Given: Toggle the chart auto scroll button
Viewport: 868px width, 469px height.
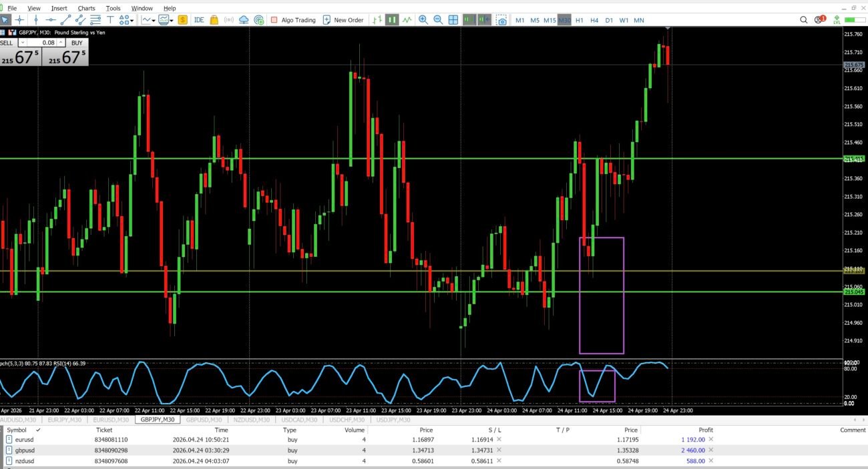Looking at the screenshot, I should point(469,20).
